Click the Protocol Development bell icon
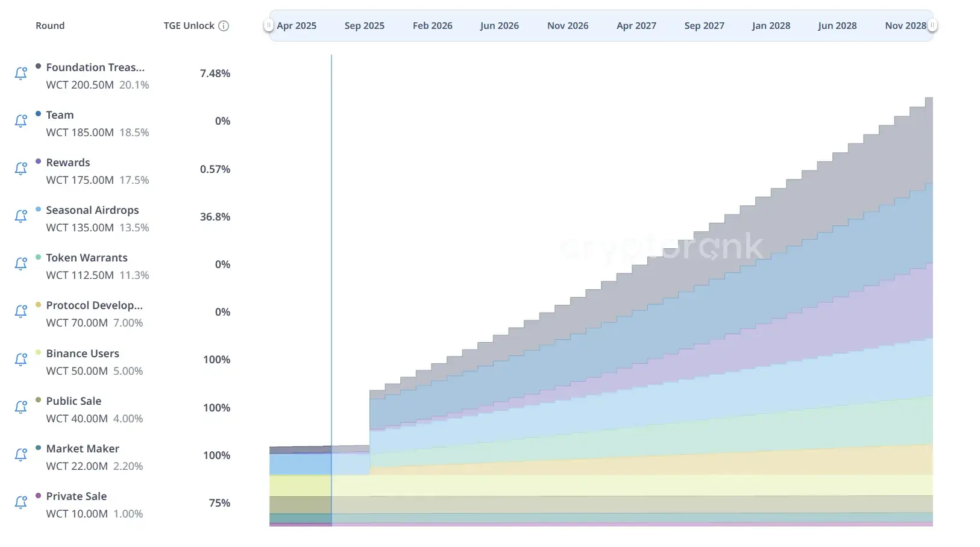 pos(21,311)
